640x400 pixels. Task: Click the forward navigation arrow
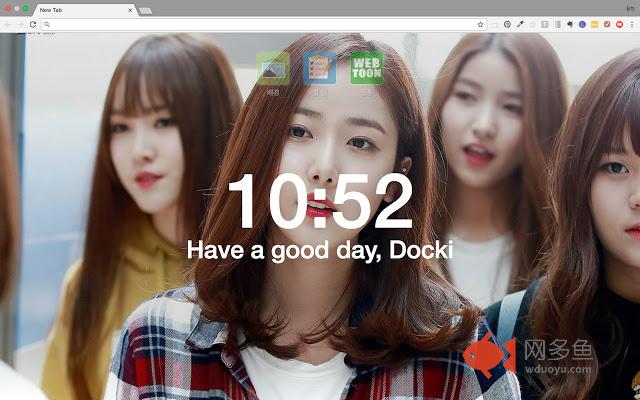[20, 24]
